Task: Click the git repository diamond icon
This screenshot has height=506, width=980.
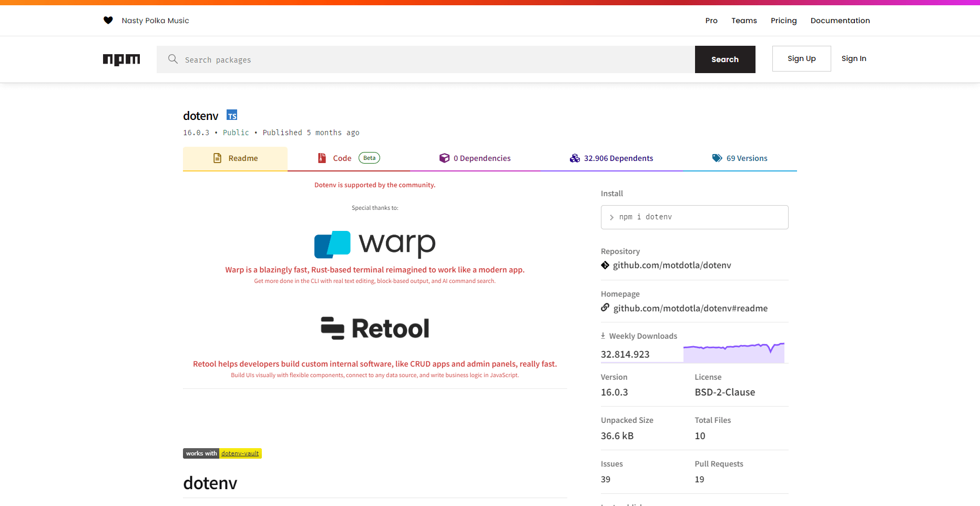Action: [605, 265]
